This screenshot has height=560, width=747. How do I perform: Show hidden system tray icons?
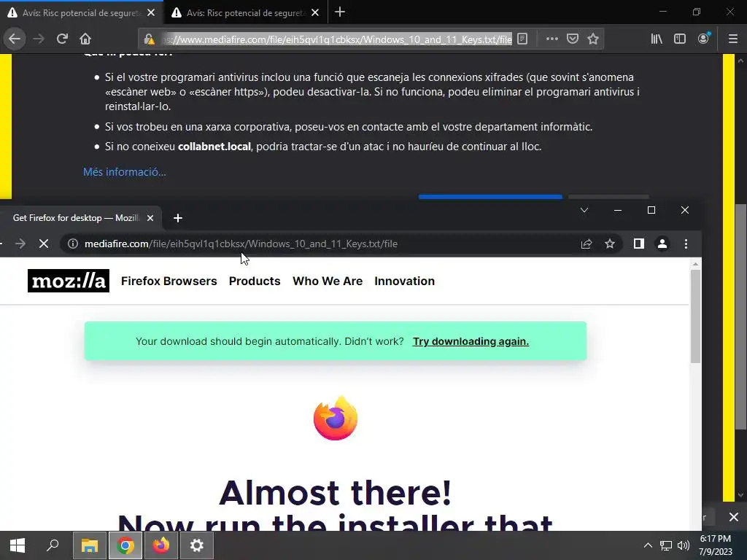pos(648,545)
